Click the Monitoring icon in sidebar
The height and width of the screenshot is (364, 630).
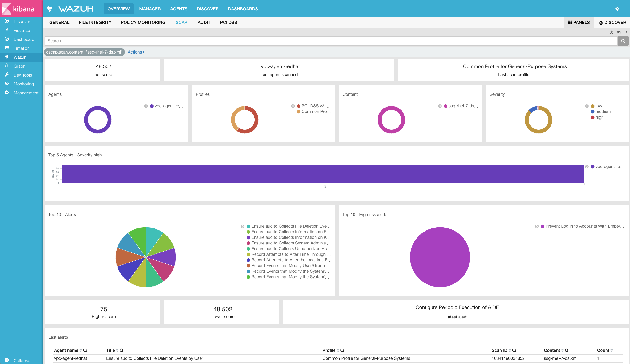click(x=7, y=83)
